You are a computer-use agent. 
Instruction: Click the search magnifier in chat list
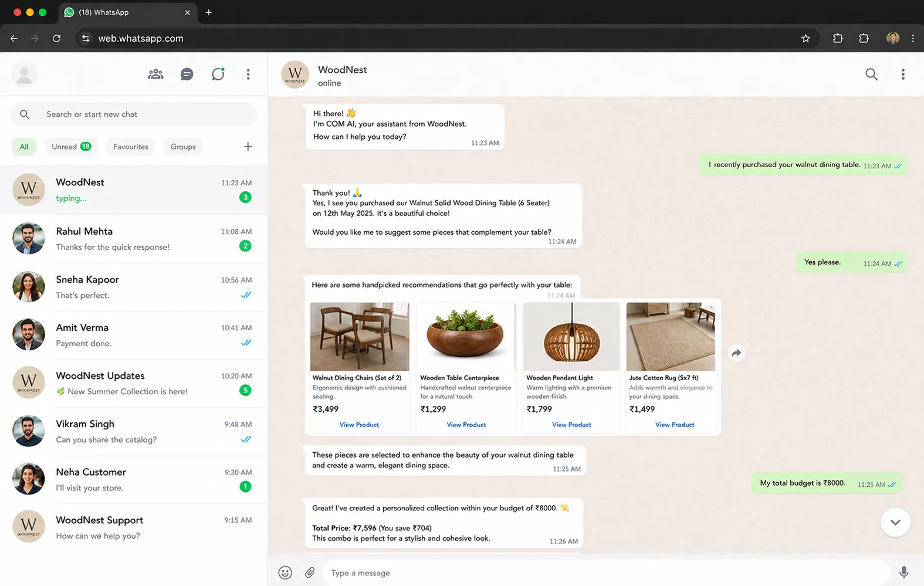(25, 114)
